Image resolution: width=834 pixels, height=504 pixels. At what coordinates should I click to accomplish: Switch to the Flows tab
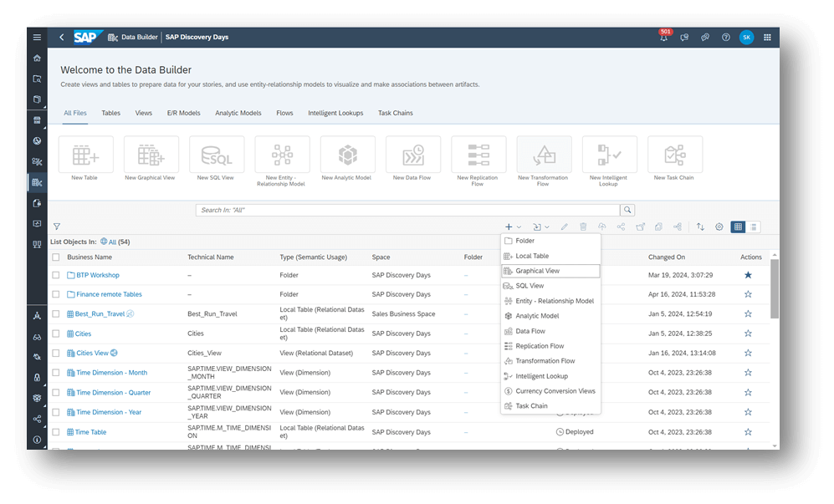coord(284,113)
